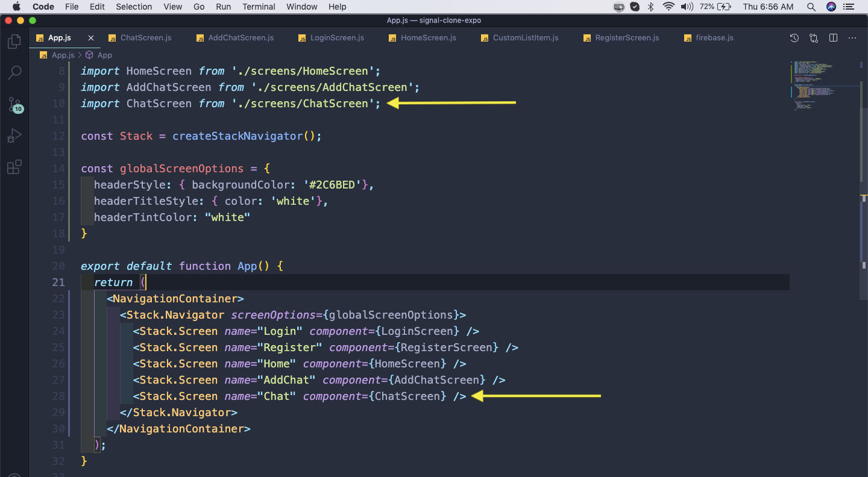Open the Window menu

302,7
